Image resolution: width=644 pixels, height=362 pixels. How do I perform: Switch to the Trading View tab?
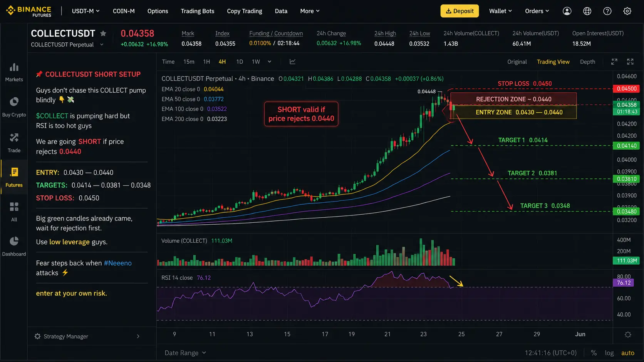pyautogui.click(x=553, y=62)
